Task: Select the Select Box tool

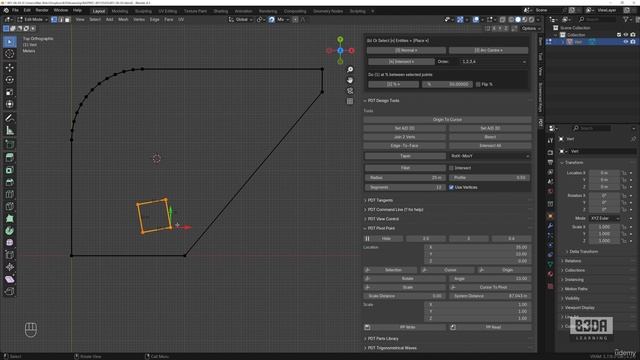Action: pos(10,42)
